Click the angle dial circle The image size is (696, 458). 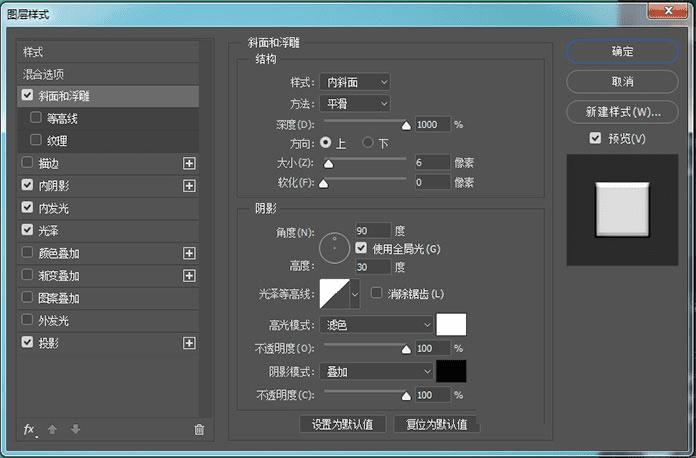point(334,248)
